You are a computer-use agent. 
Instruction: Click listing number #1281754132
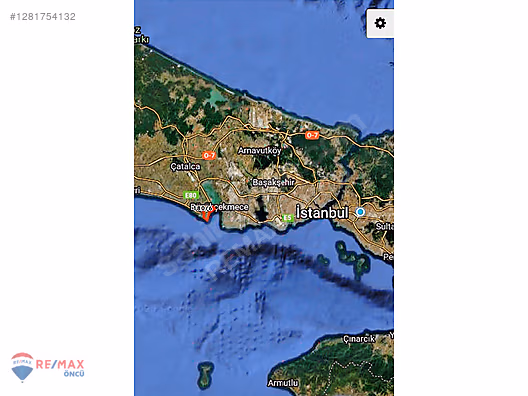coord(43,17)
